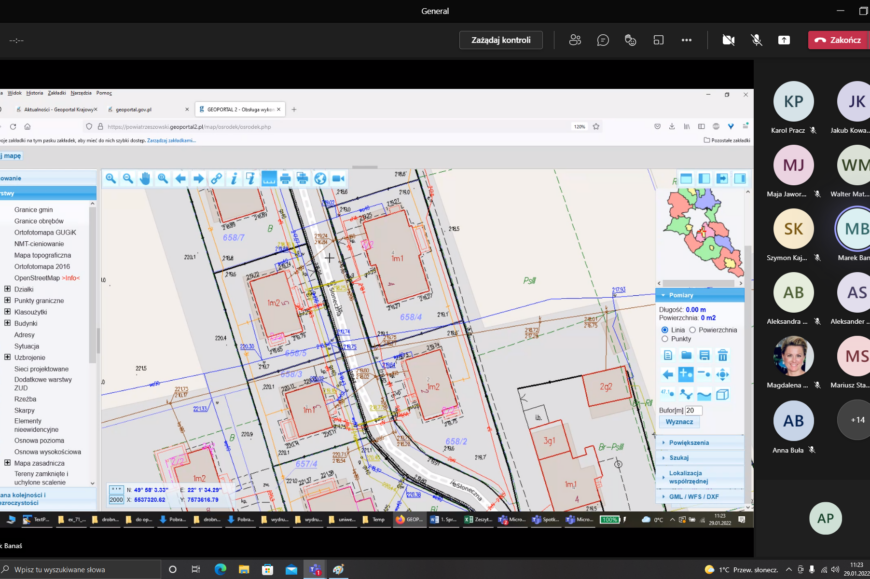Viewport: 870px width, 579px height.
Task: Select the Punkty radio button
Action: pos(665,339)
